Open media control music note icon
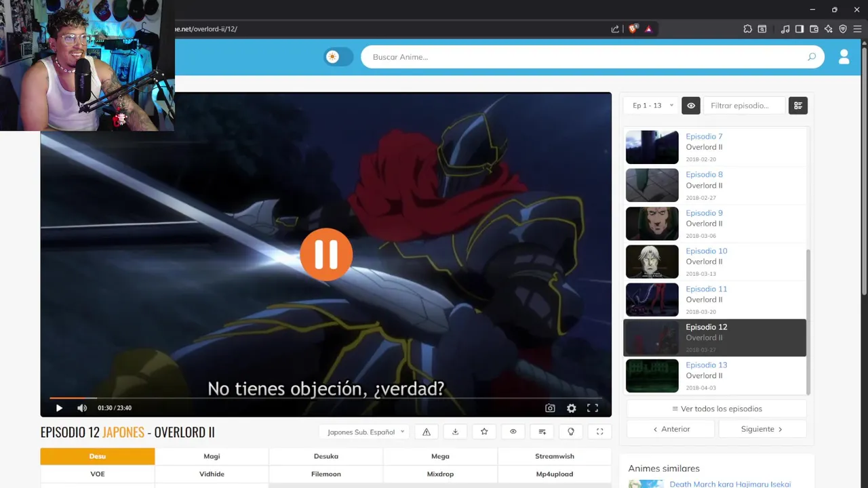Screen dimensions: 868x488 coord(785,29)
